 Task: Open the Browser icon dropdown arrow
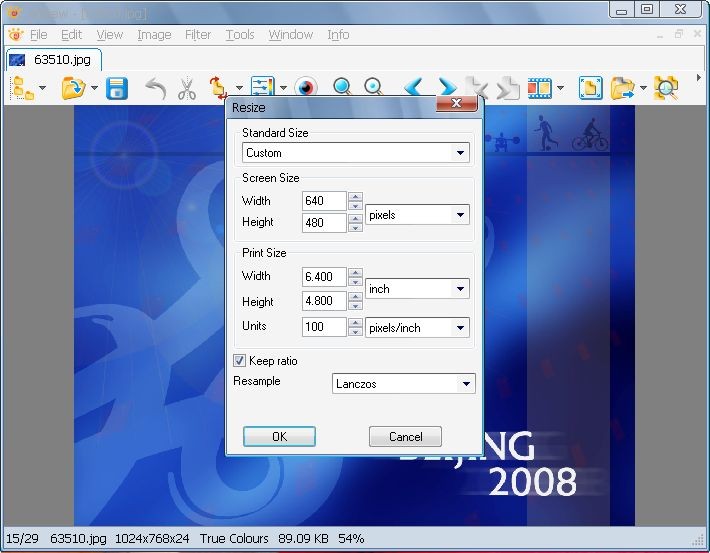click(42, 87)
